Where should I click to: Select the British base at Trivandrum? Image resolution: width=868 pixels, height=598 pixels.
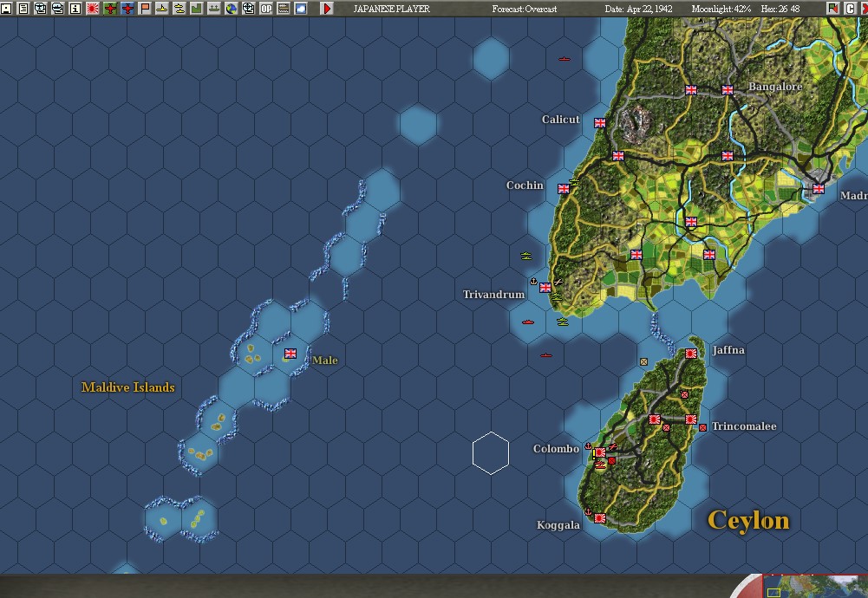545,288
